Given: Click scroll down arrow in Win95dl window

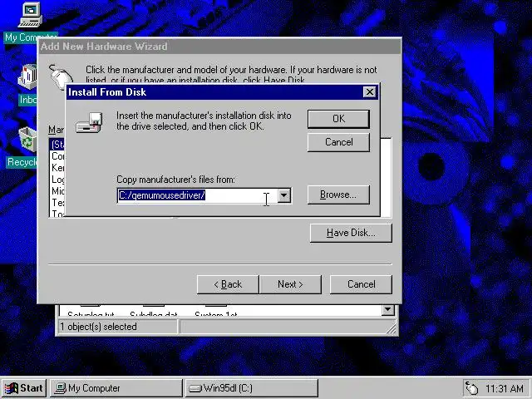Looking at the screenshot, I should [388, 309].
